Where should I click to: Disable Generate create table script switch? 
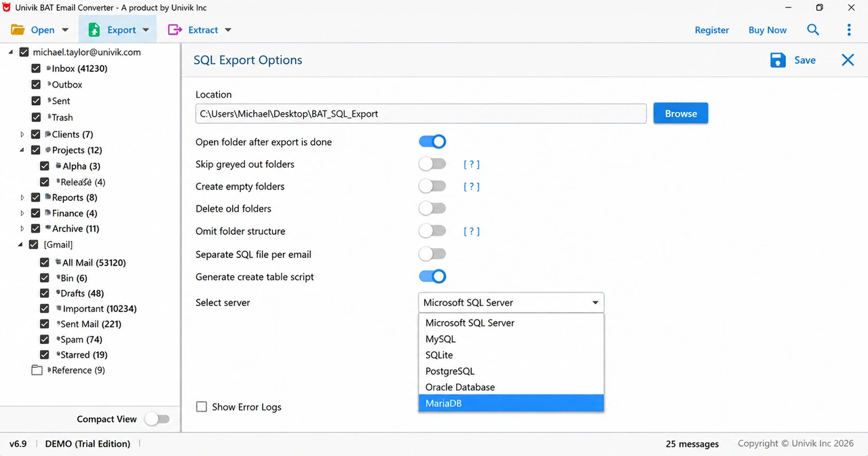point(432,276)
